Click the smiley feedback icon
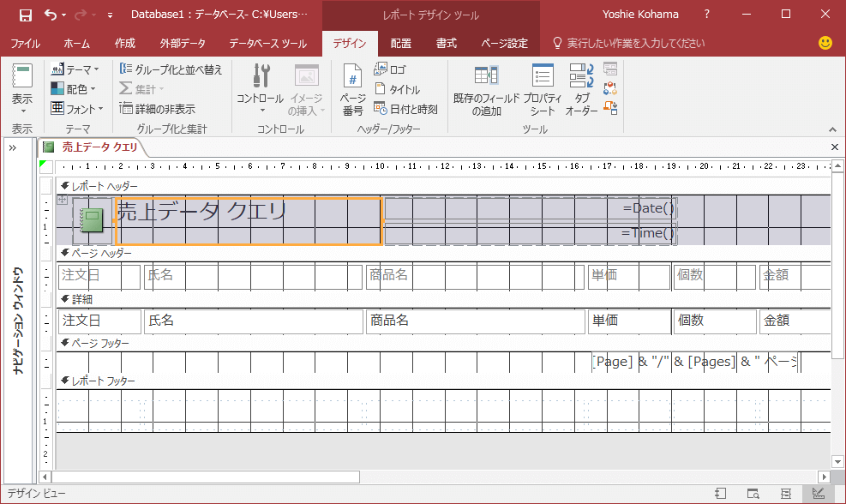Viewport: 846px width, 504px height. tap(825, 43)
